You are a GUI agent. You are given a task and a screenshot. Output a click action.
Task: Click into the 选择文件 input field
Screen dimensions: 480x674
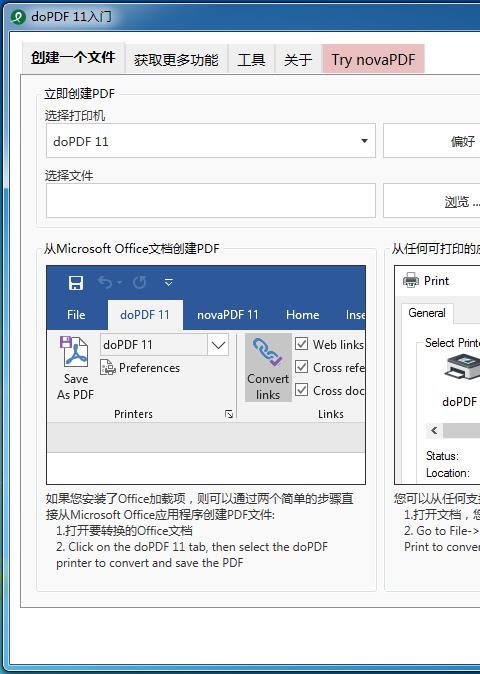coord(211,200)
